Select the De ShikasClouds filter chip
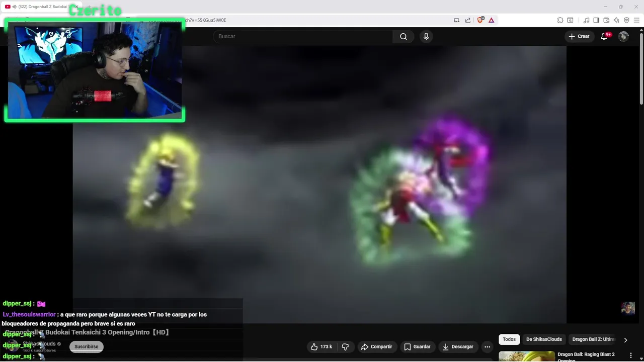The image size is (644, 362). pyautogui.click(x=544, y=339)
